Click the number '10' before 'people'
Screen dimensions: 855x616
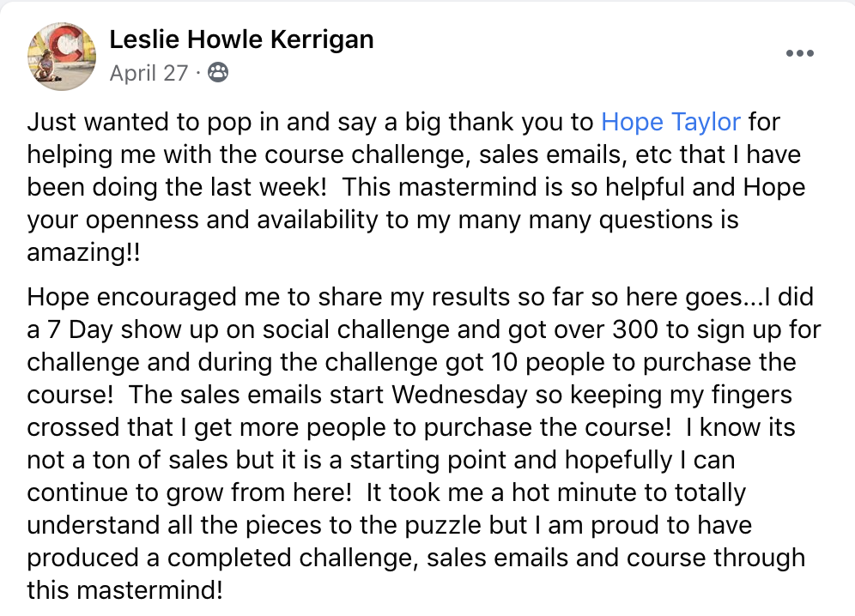(x=505, y=363)
